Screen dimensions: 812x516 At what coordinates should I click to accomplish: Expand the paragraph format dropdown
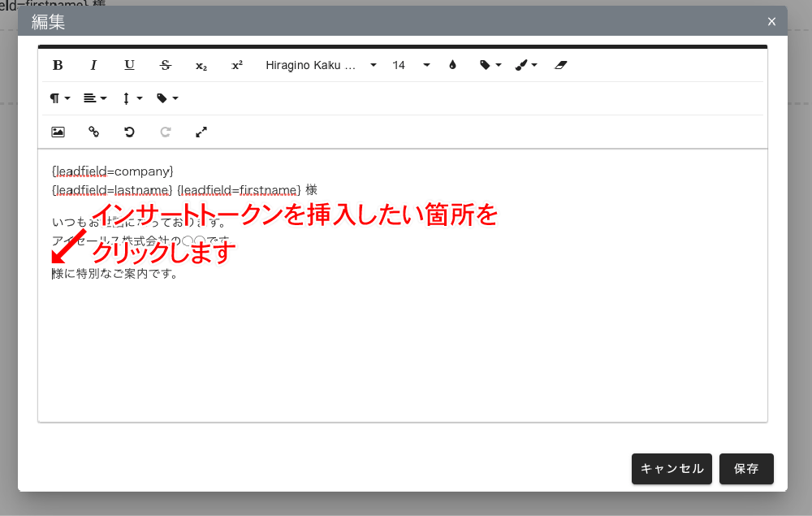click(x=60, y=98)
